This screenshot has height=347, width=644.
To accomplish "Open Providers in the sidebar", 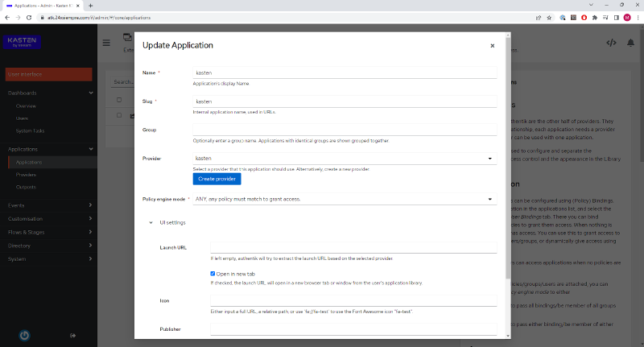I will coord(26,175).
